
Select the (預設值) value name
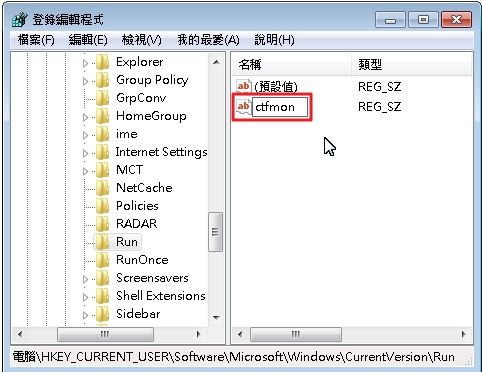[x=276, y=87]
